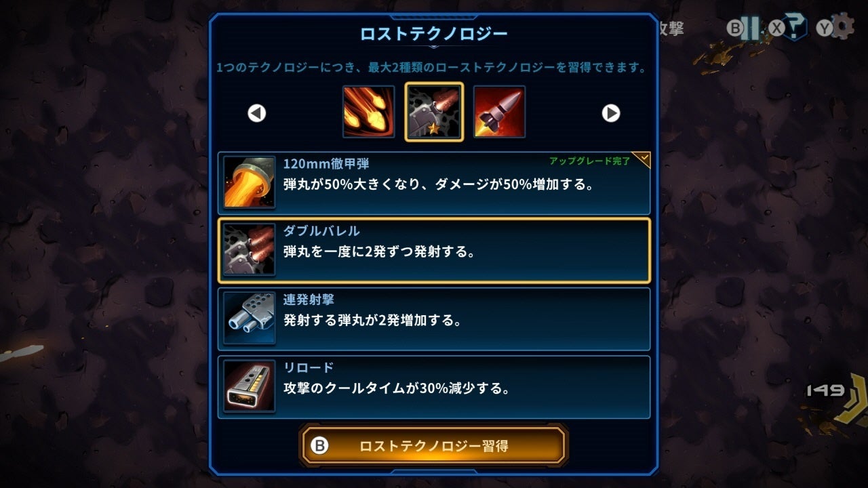Open settings via gear icon
The width and height of the screenshot is (868, 488).
pos(842,26)
